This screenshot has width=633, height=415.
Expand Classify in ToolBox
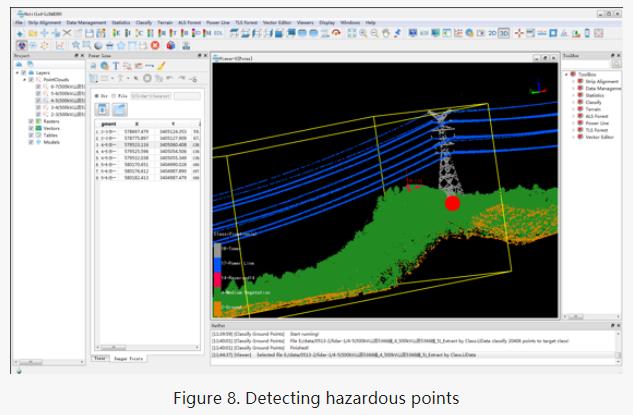[x=573, y=102]
